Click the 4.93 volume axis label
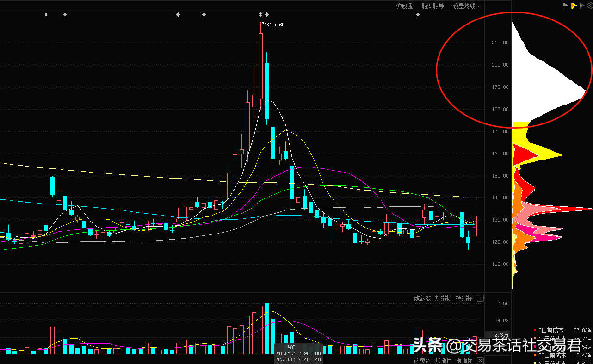Viewport: 593px width, 364px height. (x=503, y=321)
